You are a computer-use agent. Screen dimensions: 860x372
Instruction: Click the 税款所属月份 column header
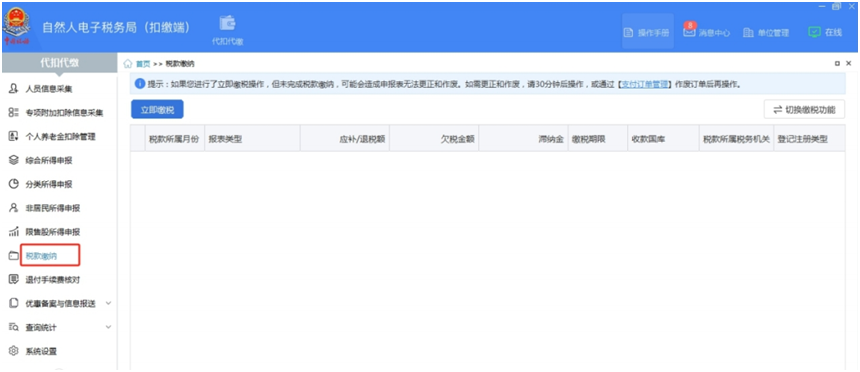point(174,139)
